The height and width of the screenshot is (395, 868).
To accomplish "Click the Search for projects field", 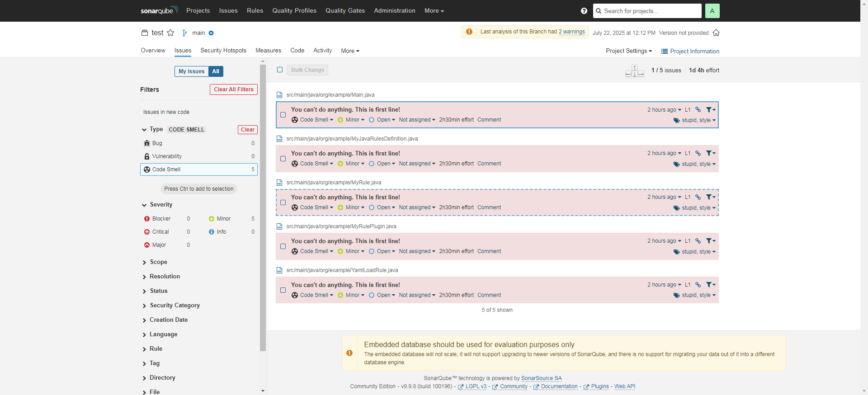I will coord(647,11).
